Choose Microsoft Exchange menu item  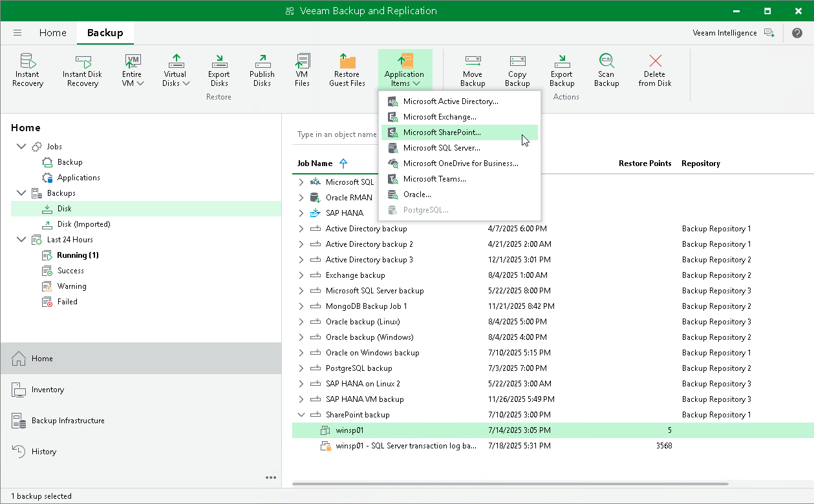tap(460, 117)
